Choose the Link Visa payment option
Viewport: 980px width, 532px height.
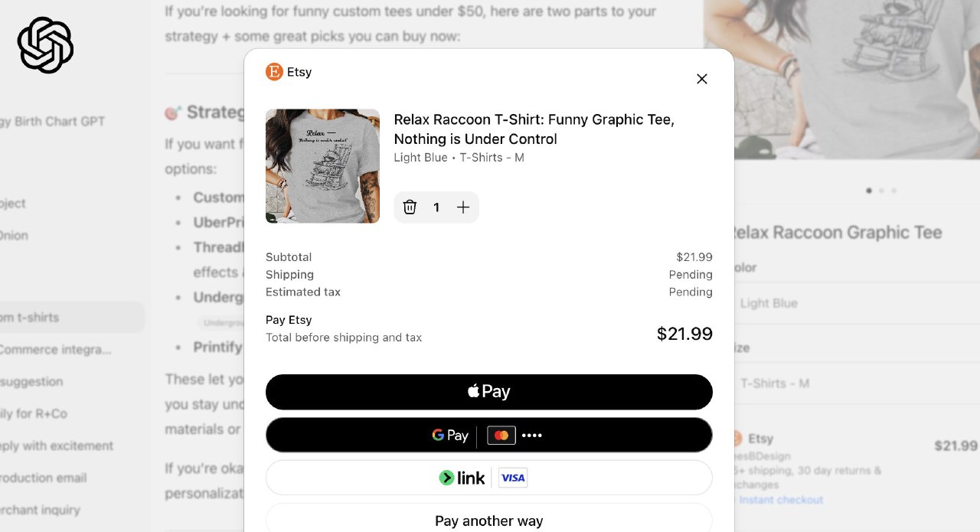click(x=488, y=478)
